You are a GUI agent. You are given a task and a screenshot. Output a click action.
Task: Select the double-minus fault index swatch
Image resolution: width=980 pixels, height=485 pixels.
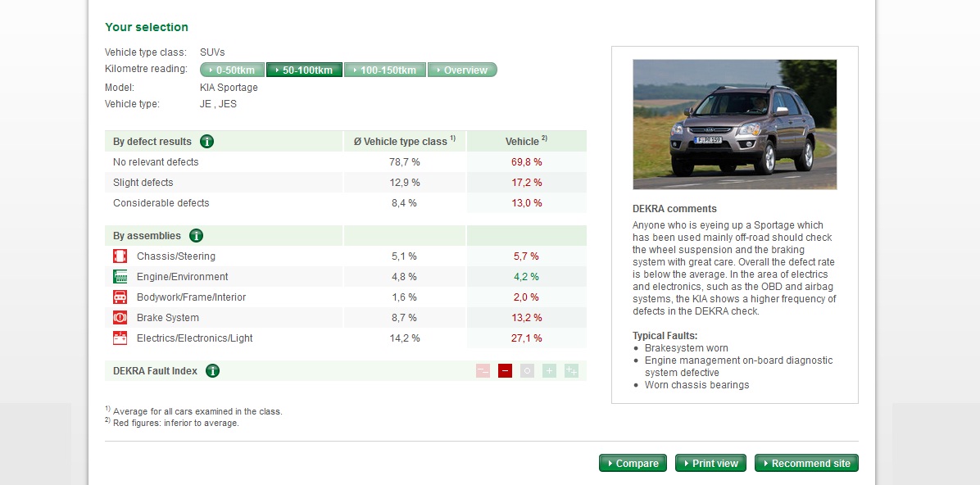pyautogui.click(x=483, y=370)
